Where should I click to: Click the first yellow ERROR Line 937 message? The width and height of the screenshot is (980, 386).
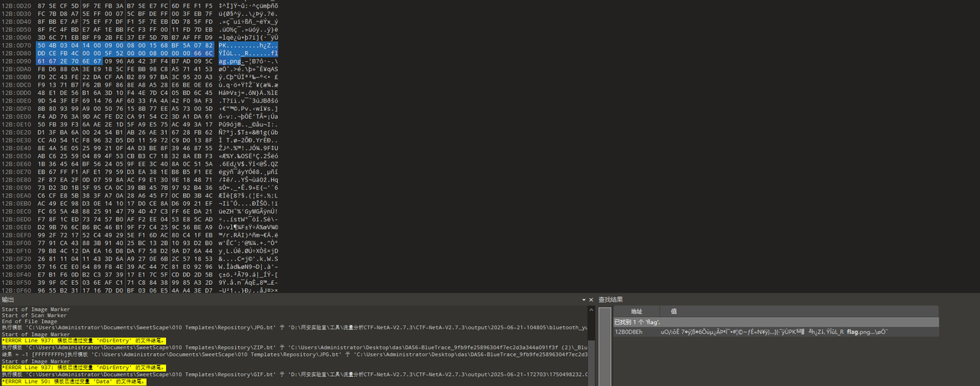pos(80,341)
